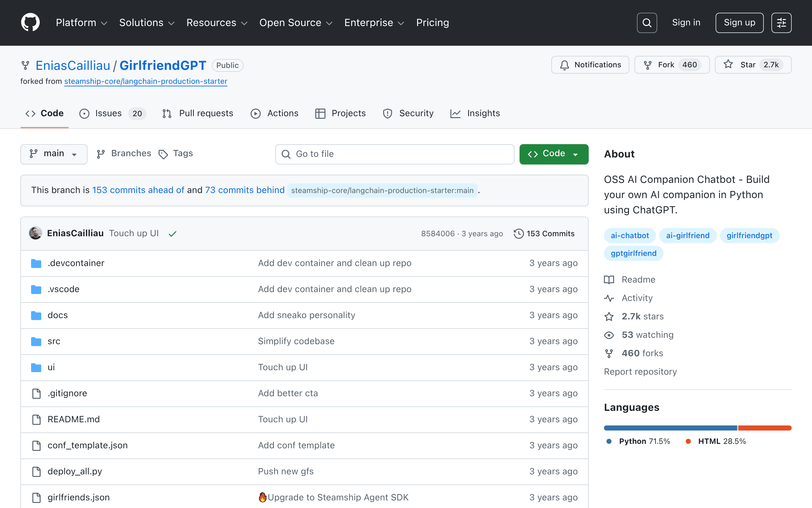
Task: Click the Activity pulse icon
Action: click(x=609, y=298)
